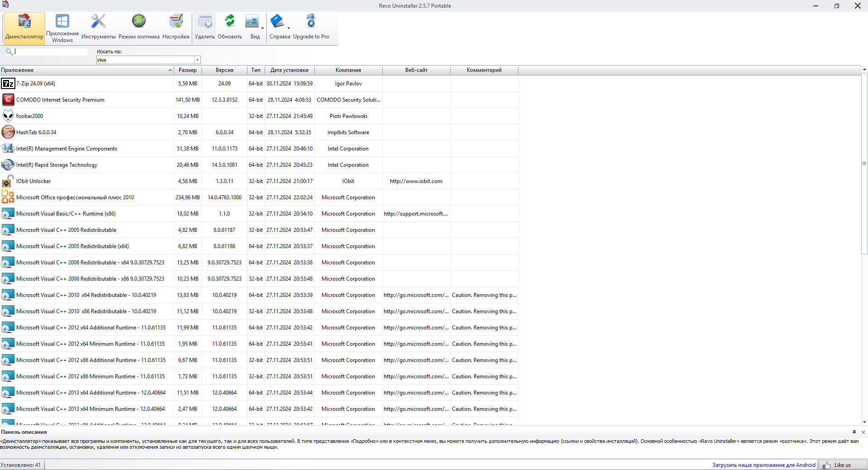Screen dimensions: 868x470
Task: Open Приложения Windows toolbar button
Action: pyautogui.click(x=62, y=28)
